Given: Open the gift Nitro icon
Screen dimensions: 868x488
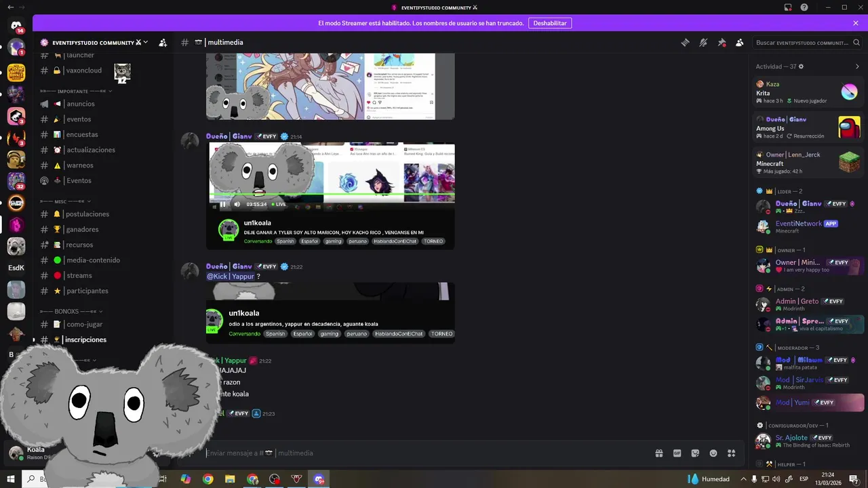Looking at the screenshot, I should [658, 453].
